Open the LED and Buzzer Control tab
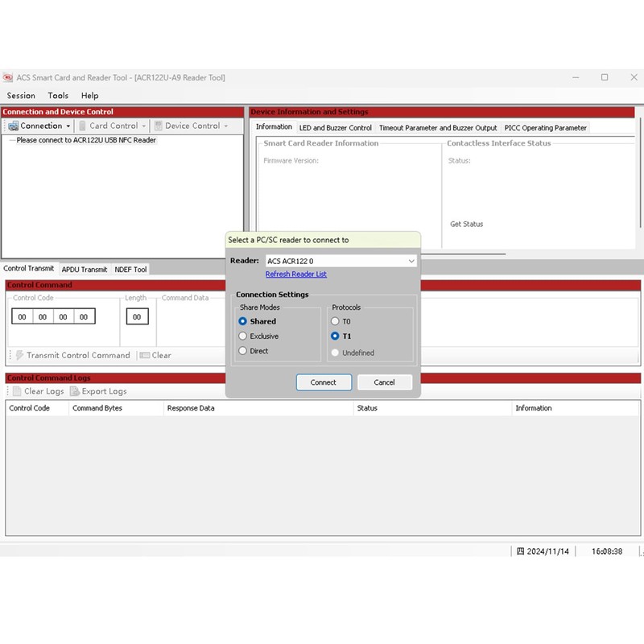644x644 pixels. [x=336, y=127]
